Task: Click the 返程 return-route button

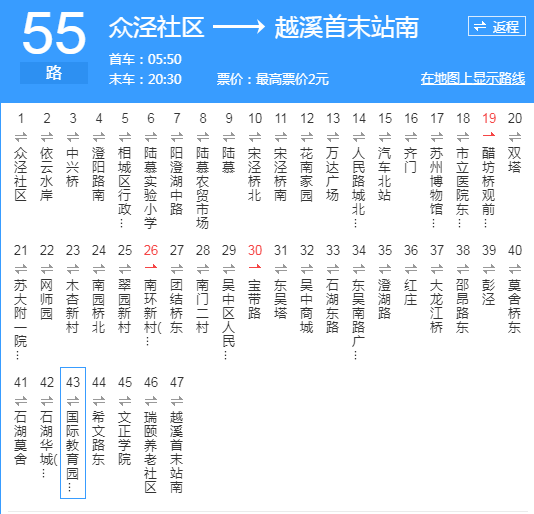Action: pos(497,26)
